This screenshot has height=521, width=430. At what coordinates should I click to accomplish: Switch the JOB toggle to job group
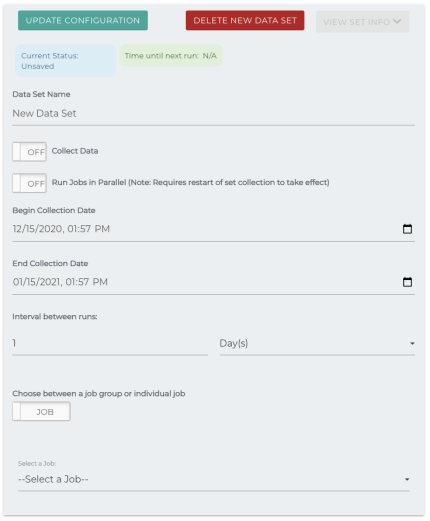pyautogui.click(x=41, y=411)
